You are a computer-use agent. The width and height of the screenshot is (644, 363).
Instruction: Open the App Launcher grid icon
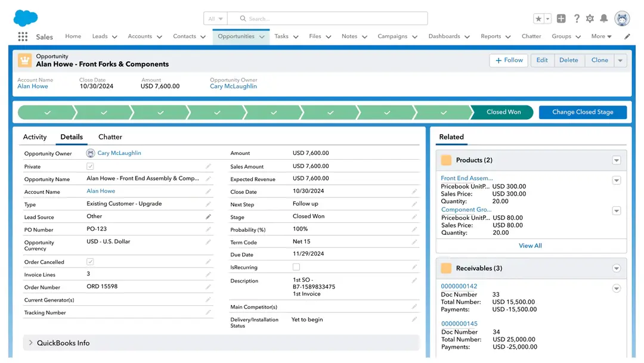(x=23, y=36)
